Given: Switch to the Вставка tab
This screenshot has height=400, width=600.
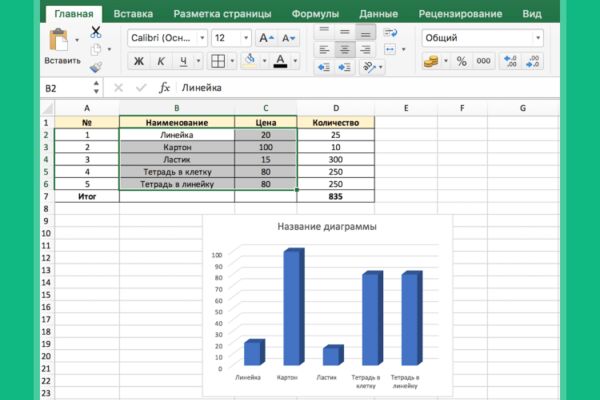Looking at the screenshot, I should (133, 14).
